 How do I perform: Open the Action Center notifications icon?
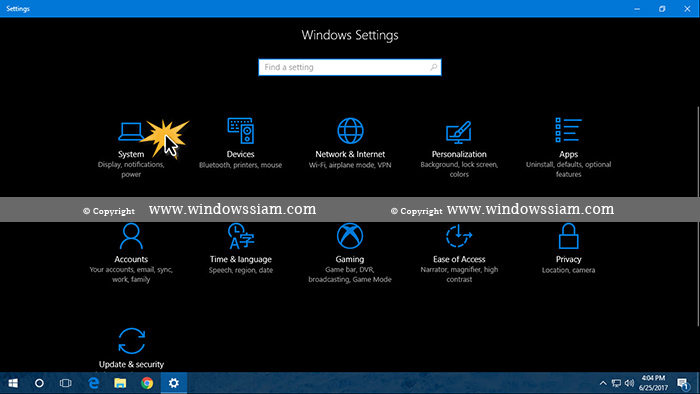coord(683,383)
